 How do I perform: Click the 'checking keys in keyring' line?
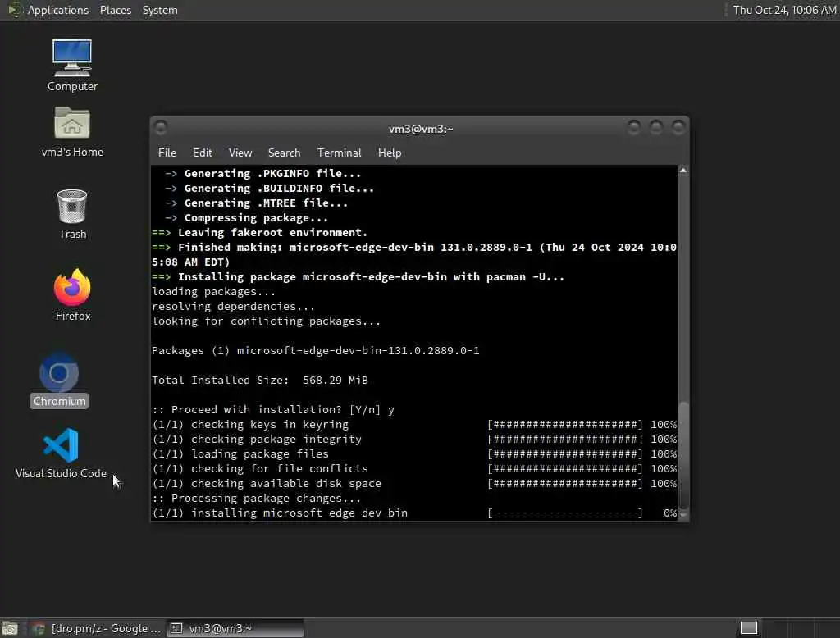pos(414,425)
